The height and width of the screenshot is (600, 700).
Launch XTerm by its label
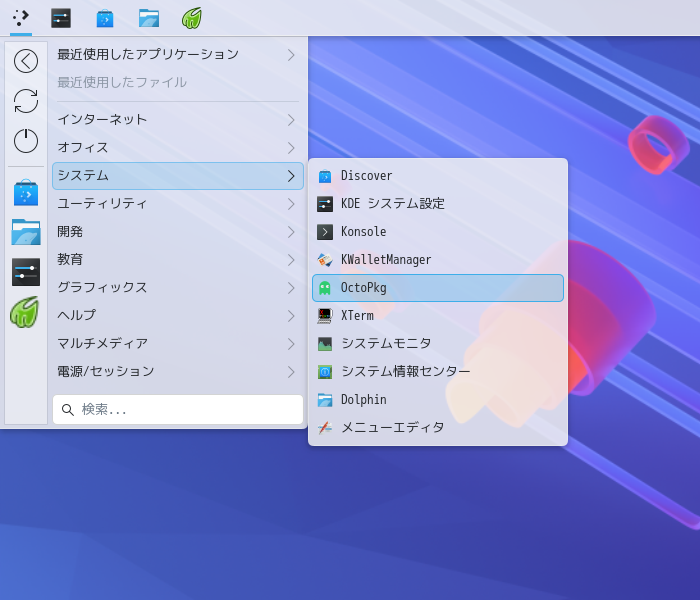point(357,316)
